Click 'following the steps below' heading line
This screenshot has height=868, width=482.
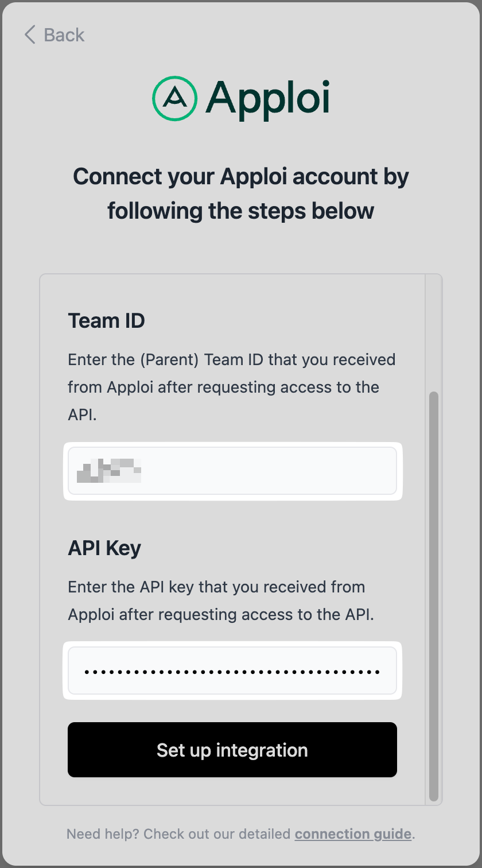241,211
